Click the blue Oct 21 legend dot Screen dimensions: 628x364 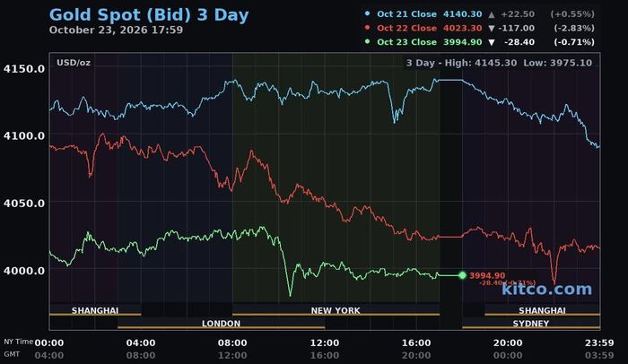[367, 13]
